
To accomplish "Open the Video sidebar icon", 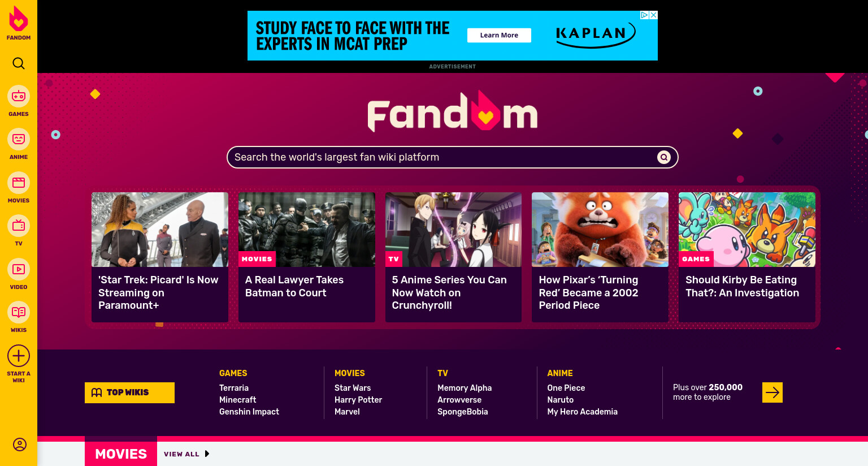I will point(19,269).
